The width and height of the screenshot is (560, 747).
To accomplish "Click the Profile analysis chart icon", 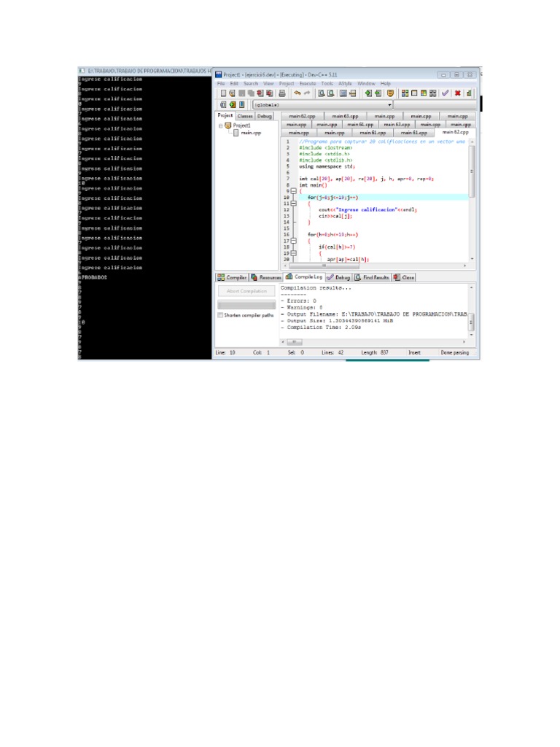I will (469, 93).
